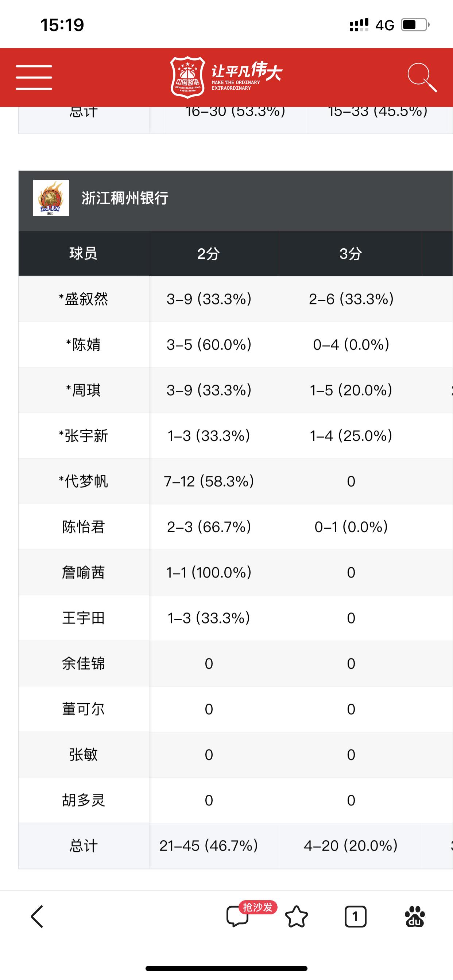Tap the 抢沙发 badge
This screenshot has height=980, width=453.
click(x=258, y=908)
